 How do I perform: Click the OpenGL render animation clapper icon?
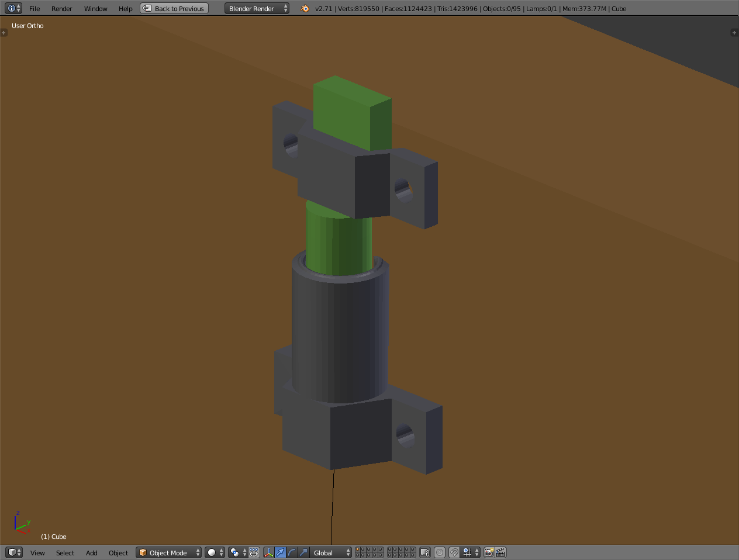[500, 552]
